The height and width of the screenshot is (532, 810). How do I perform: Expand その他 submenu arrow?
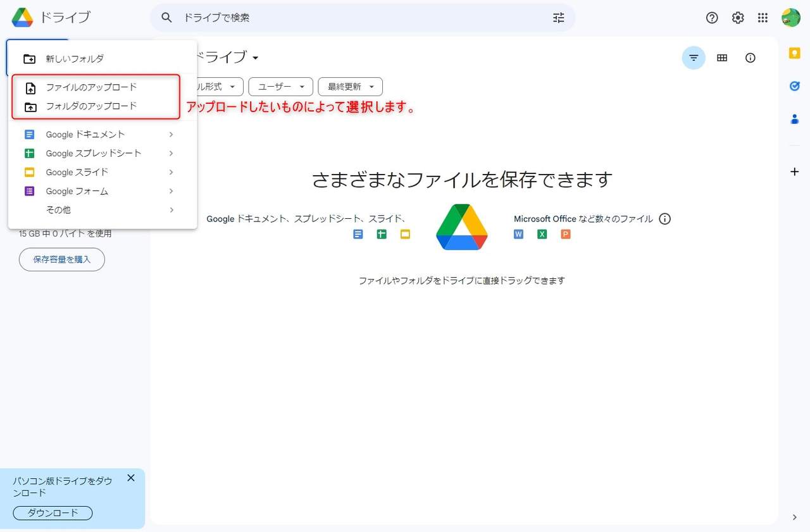point(171,210)
